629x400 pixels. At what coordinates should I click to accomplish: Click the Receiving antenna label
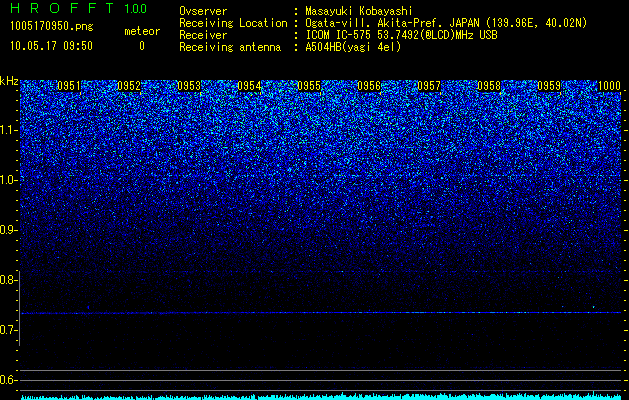click(230, 47)
